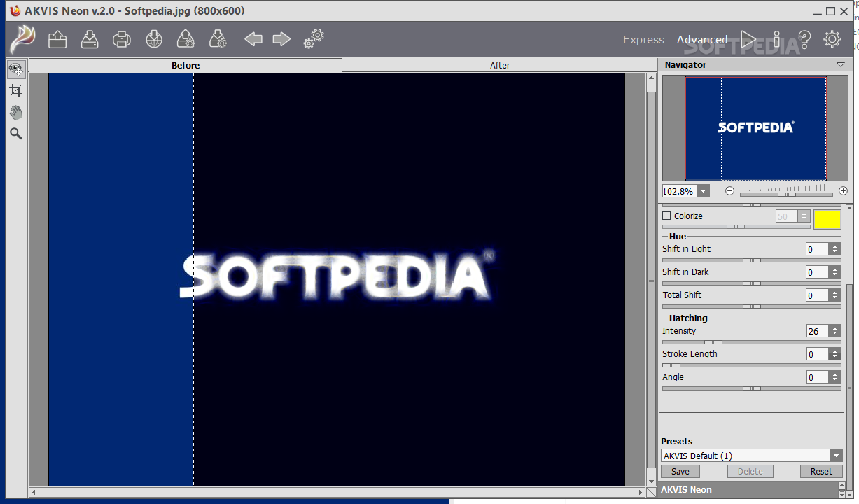Viewport: 859px width, 504px height.
Task: Switch to the After tab
Action: coord(499,65)
